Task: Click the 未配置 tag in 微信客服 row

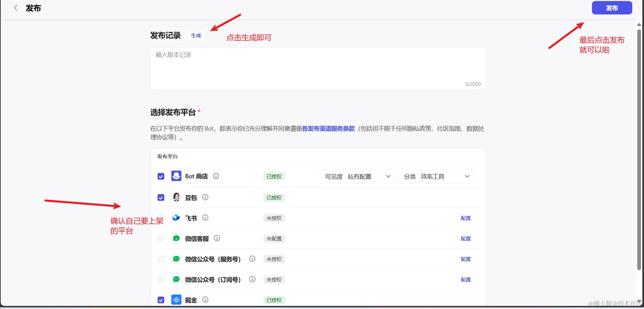Action: tap(274, 238)
